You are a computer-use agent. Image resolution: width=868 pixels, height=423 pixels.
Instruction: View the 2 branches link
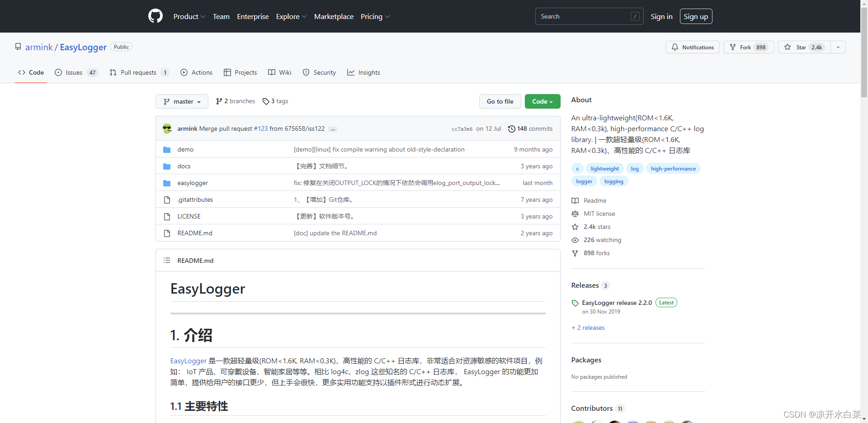[236, 101]
